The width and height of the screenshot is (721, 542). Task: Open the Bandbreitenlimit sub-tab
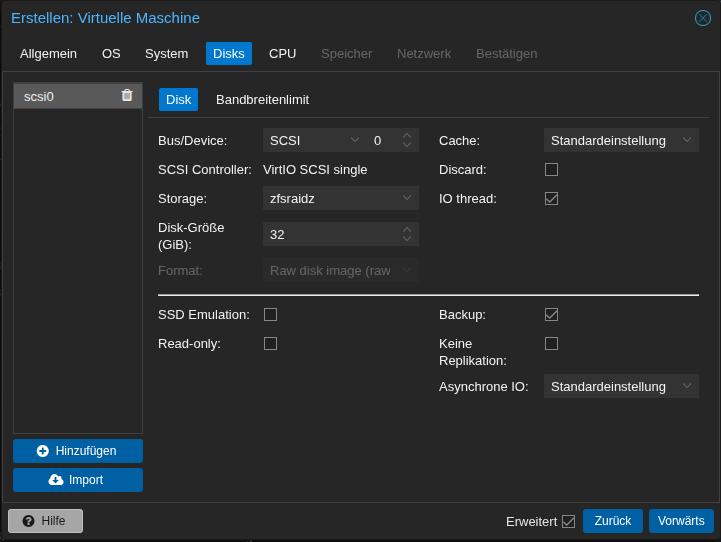click(x=263, y=99)
